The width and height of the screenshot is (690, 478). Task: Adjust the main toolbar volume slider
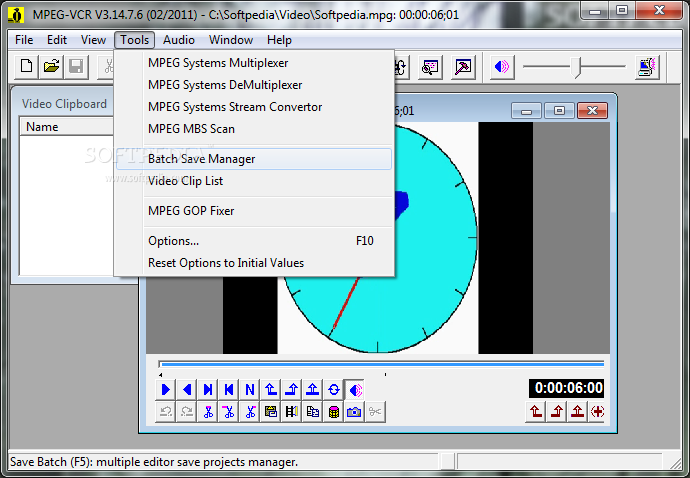[x=574, y=67]
